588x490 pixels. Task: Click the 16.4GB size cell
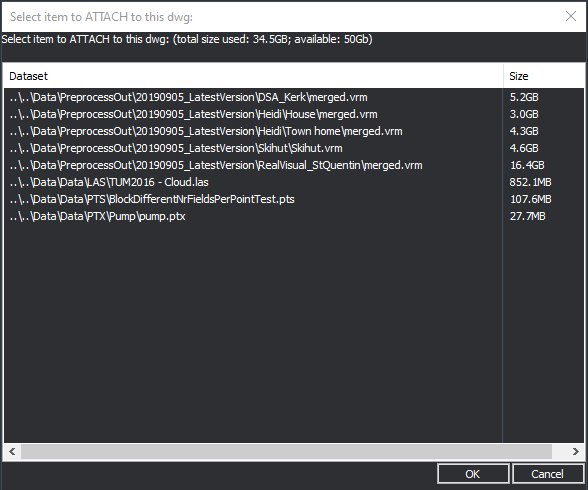coord(527,165)
